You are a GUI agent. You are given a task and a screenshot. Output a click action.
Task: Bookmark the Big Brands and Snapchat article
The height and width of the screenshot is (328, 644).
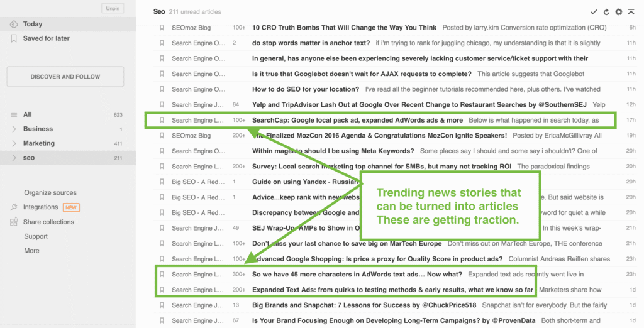[162, 305]
